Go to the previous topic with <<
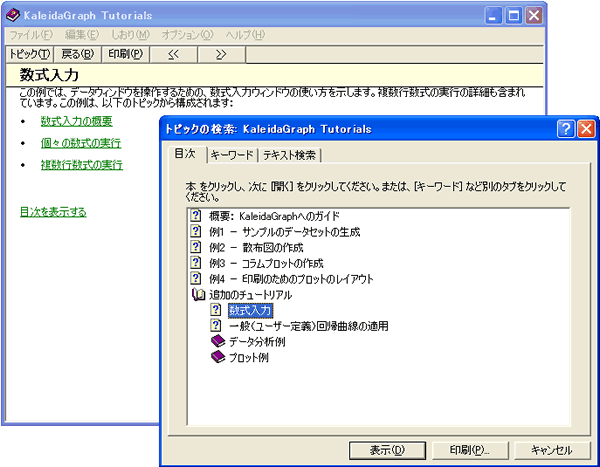This screenshot has height=467, width=600. point(173,54)
